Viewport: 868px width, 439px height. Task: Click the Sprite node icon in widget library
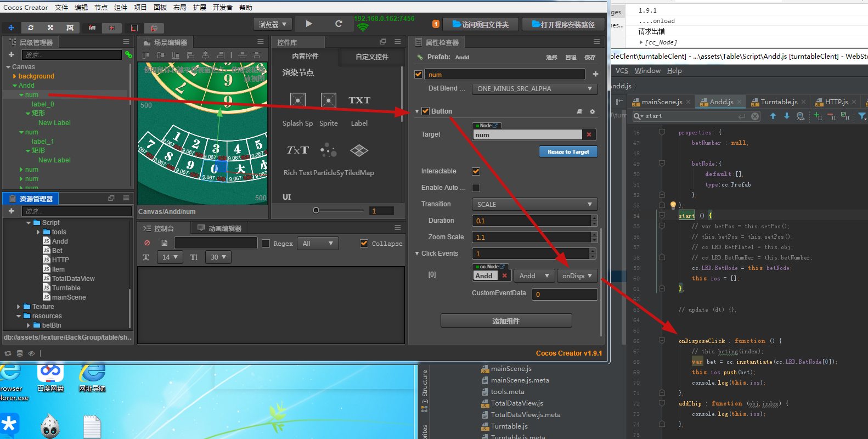click(x=329, y=100)
